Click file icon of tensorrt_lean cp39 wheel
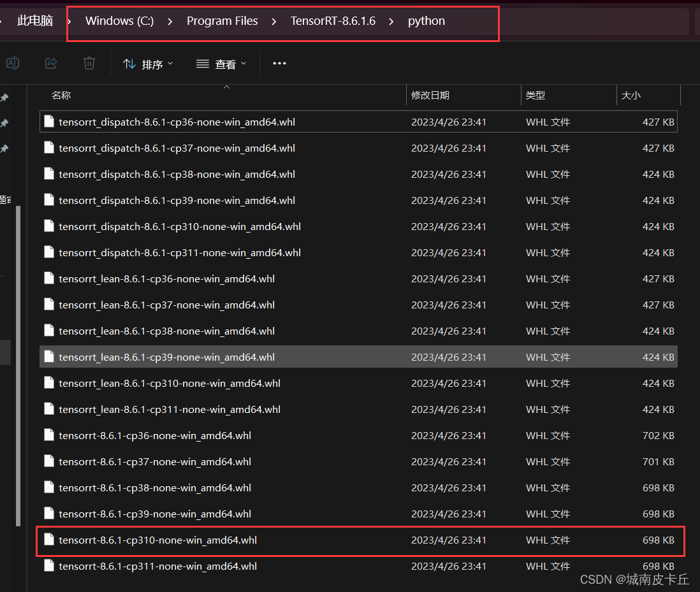This screenshot has width=700, height=592. pyautogui.click(x=49, y=356)
